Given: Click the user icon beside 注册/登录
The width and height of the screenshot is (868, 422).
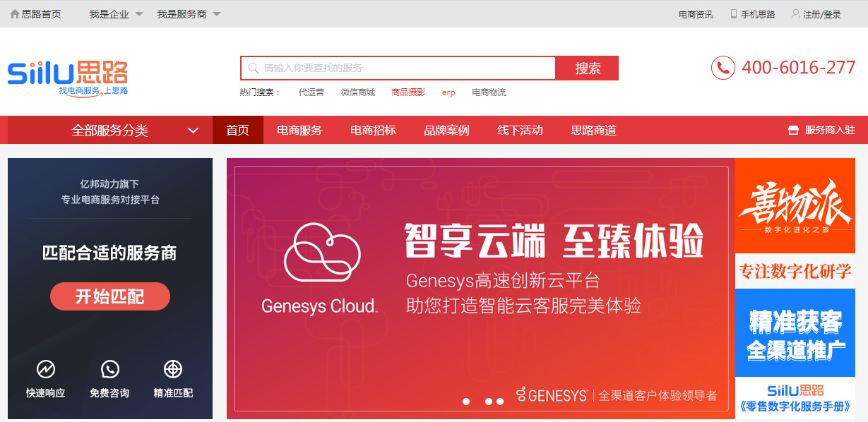Looking at the screenshot, I should 796,14.
